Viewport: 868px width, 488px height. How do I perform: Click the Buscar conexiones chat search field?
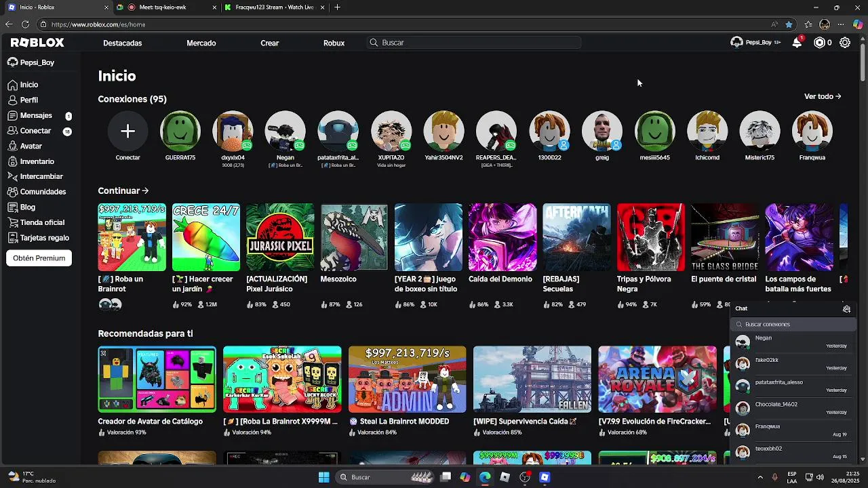pyautogui.click(x=793, y=325)
